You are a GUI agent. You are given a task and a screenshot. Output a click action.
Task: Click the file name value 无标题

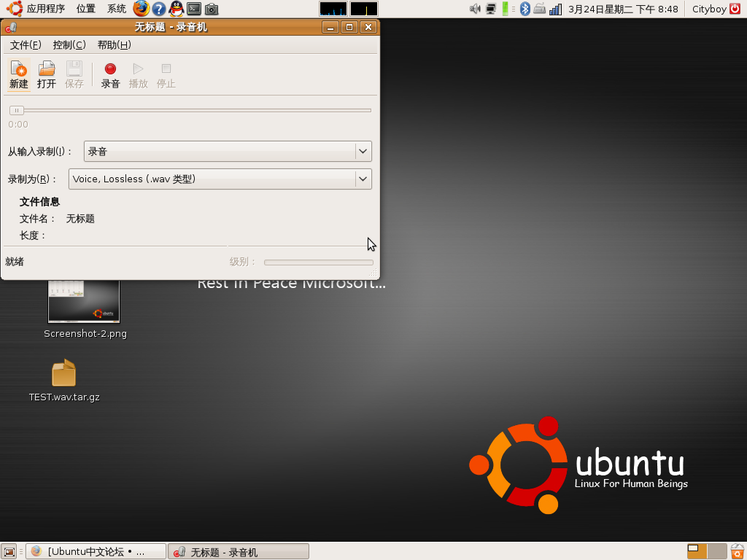pos(80,219)
